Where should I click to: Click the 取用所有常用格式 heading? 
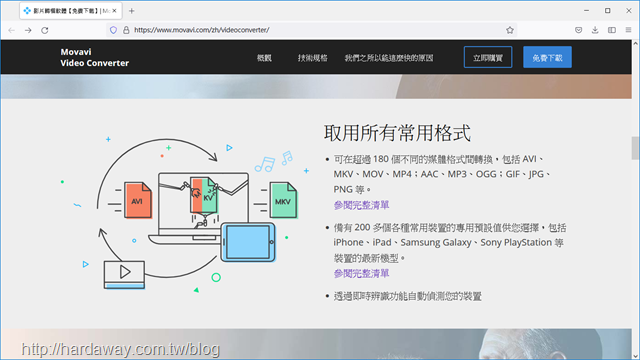(x=398, y=133)
